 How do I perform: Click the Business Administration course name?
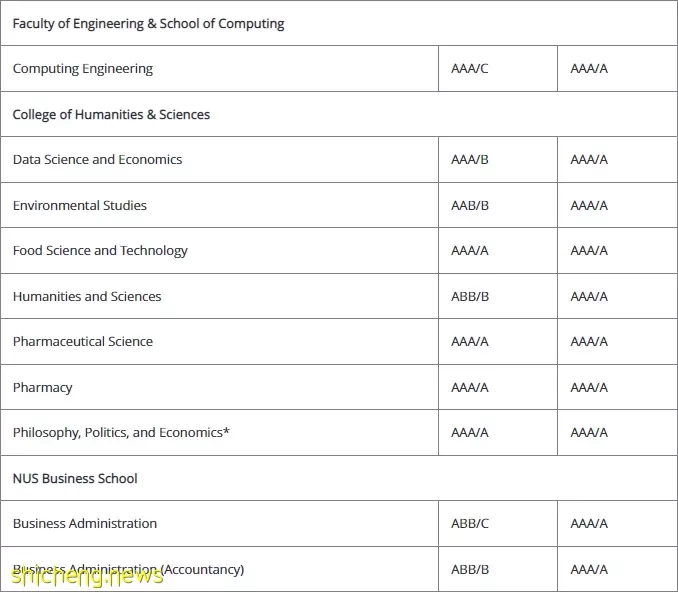[85, 524]
